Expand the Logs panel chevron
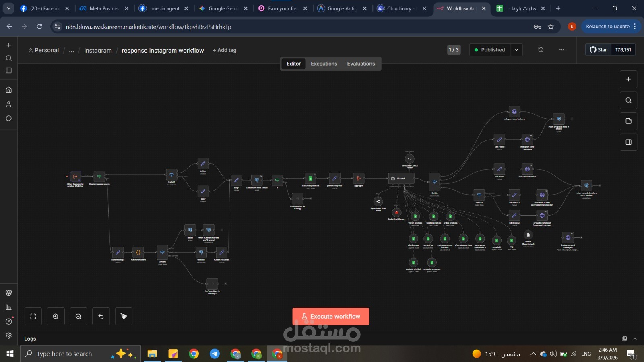 (635, 339)
